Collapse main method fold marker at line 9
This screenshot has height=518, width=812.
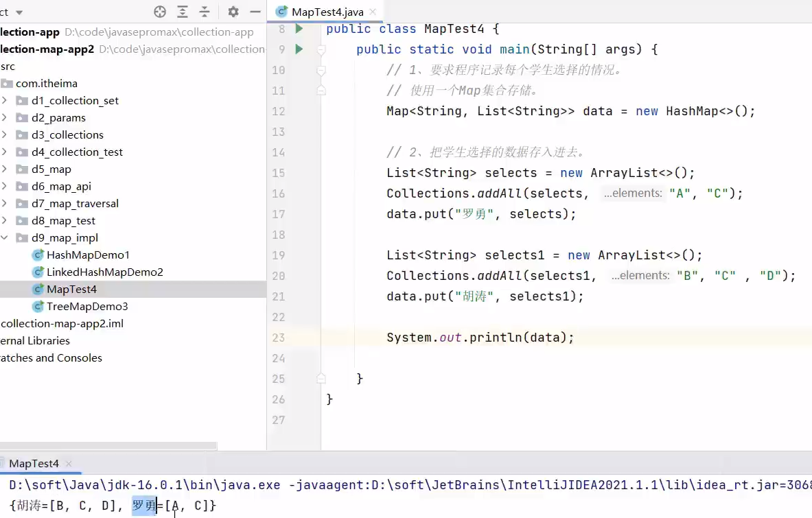pyautogui.click(x=321, y=49)
